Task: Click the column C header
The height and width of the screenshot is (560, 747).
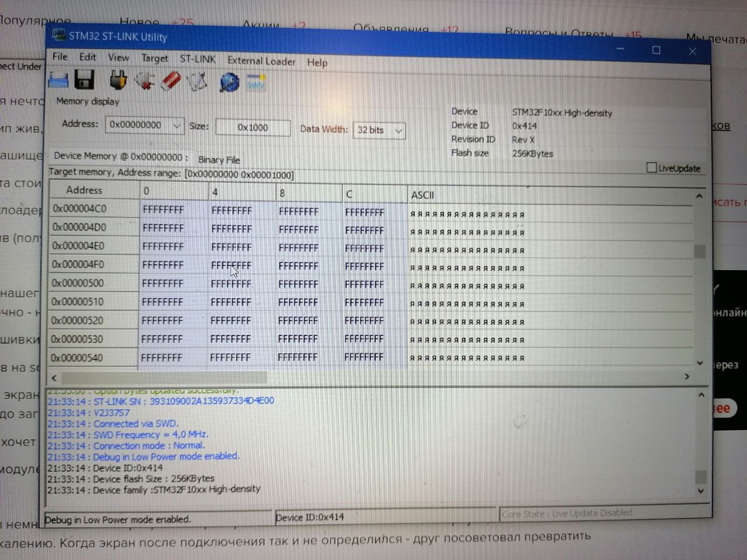Action: pos(375,194)
